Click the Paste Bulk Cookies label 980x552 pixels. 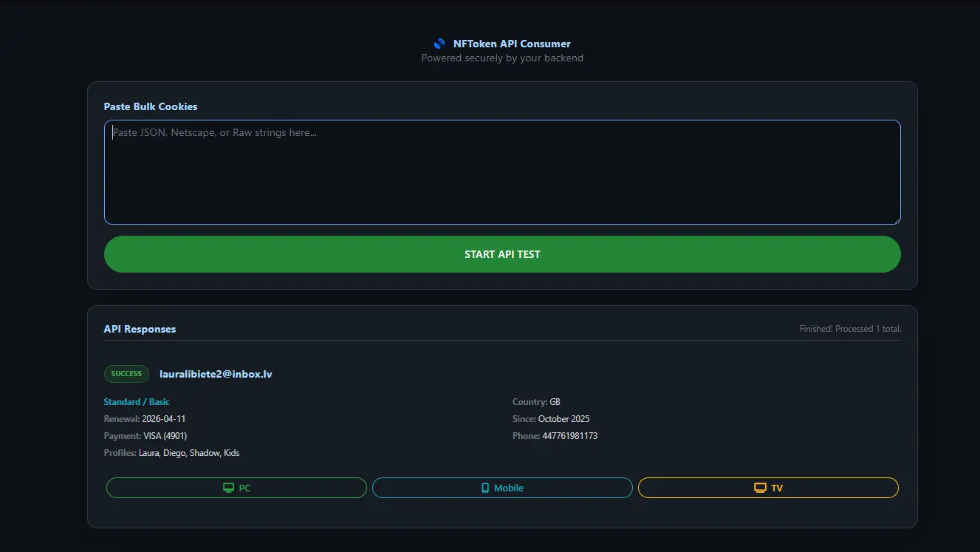[x=151, y=106]
